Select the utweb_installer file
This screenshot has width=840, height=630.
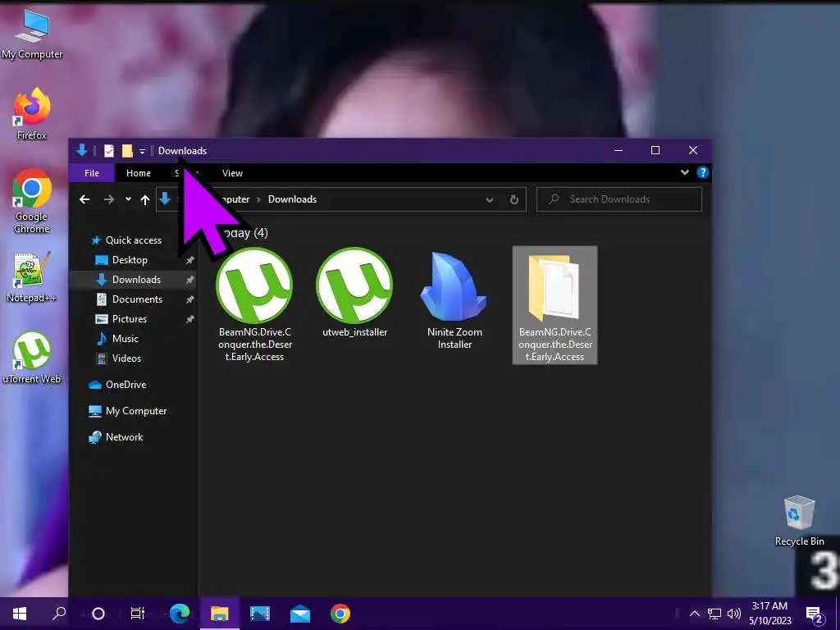354,293
